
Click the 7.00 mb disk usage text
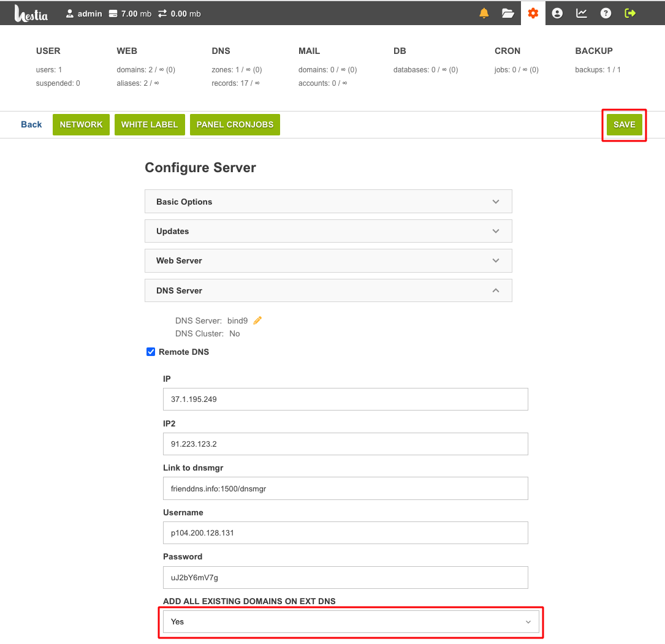[x=136, y=13]
